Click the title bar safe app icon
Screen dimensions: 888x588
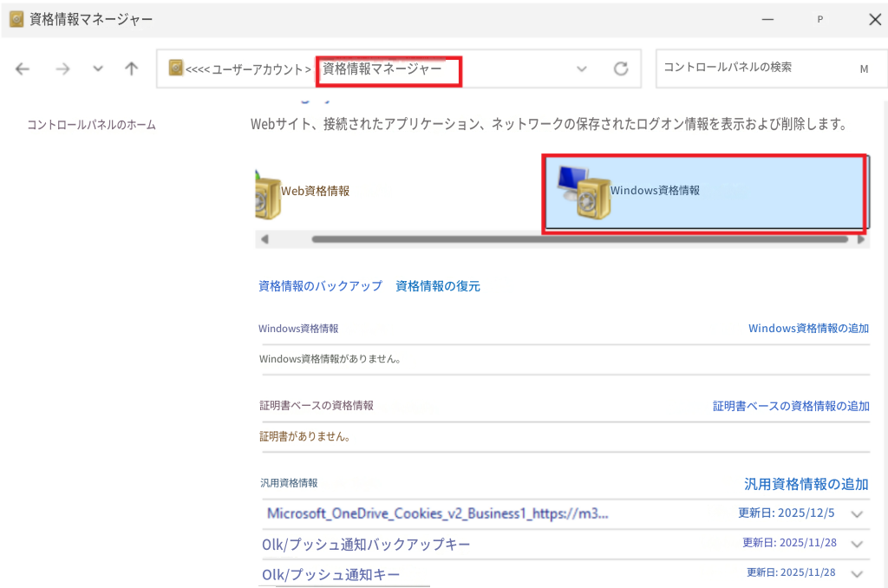pos(16,19)
